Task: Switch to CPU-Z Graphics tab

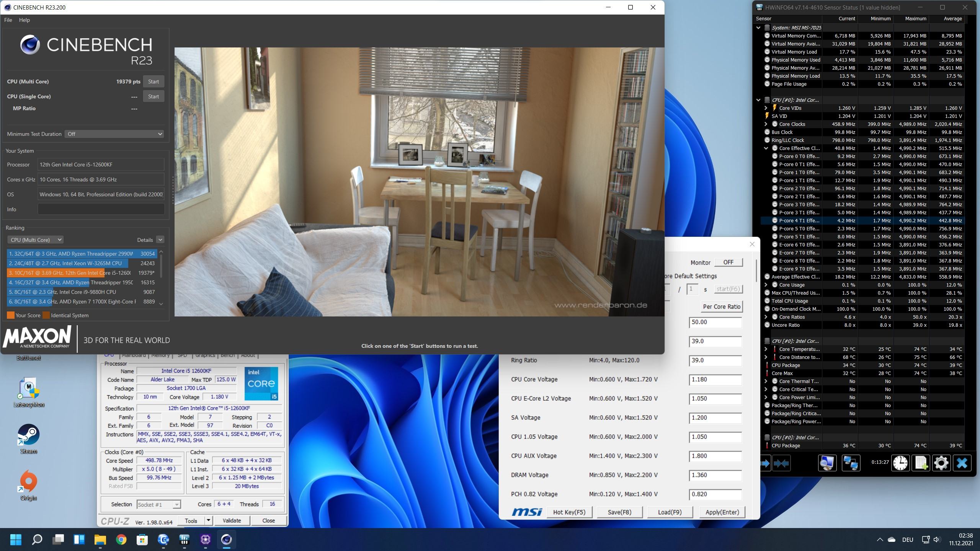Action: pyautogui.click(x=205, y=355)
